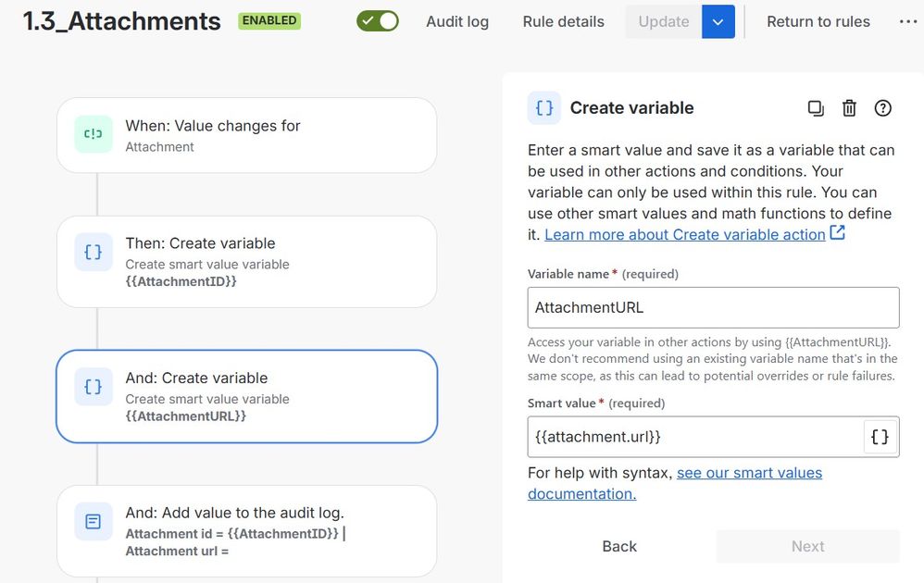Expand the Update button dropdown arrow
This screenshot has height=583, width=924.
coord(718,21)
